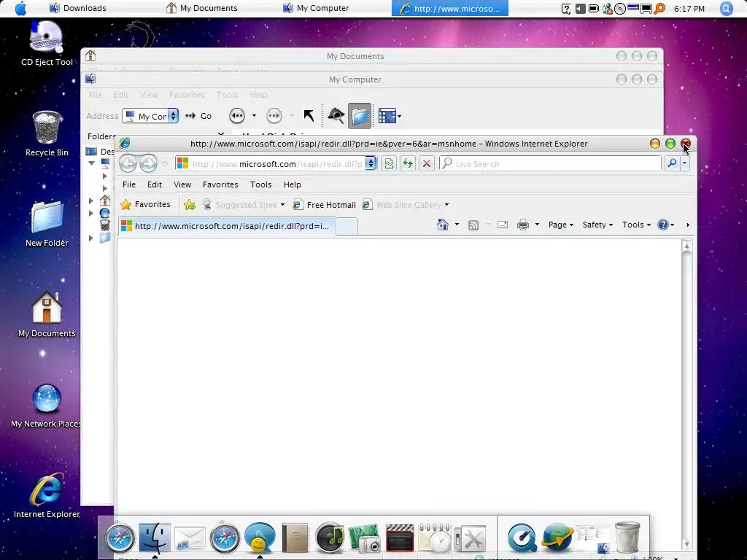Click the Forward button in Internet Explorer
The width and height of the screenshot is (747, 560).
[x=148, y=164]
